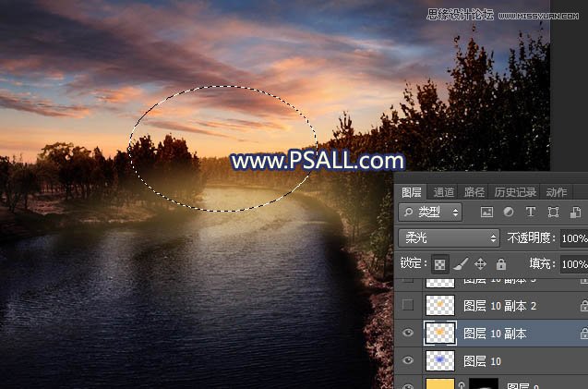Viewport: 588px width, 389px height.
Task: Show hidden layer 图层 10 副本 2
Action: tap(408, 305)
